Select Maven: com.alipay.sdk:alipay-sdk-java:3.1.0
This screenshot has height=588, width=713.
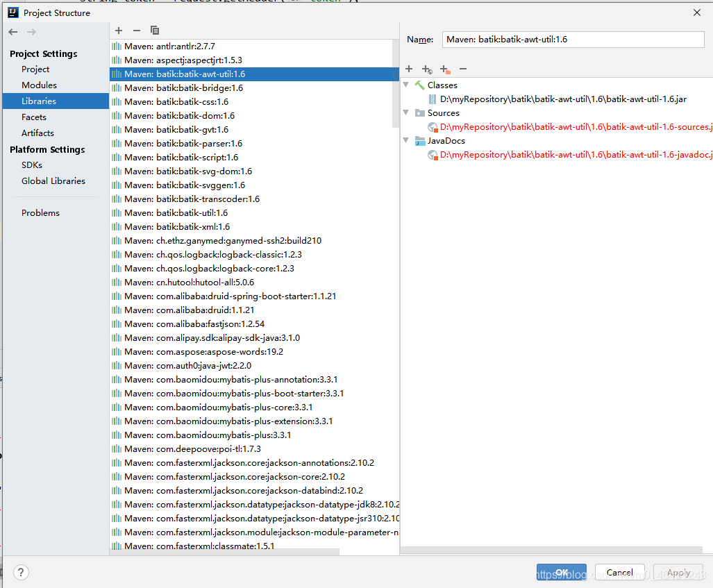254,338
